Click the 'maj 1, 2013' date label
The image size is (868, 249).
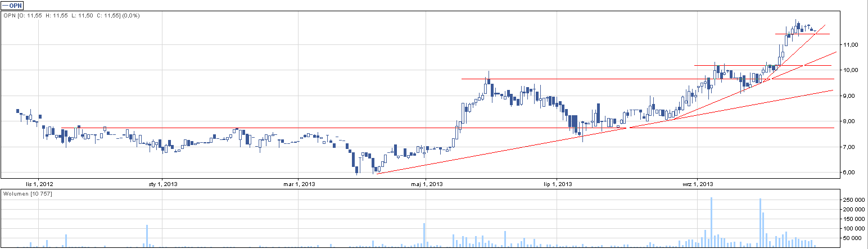pos(426,184)
